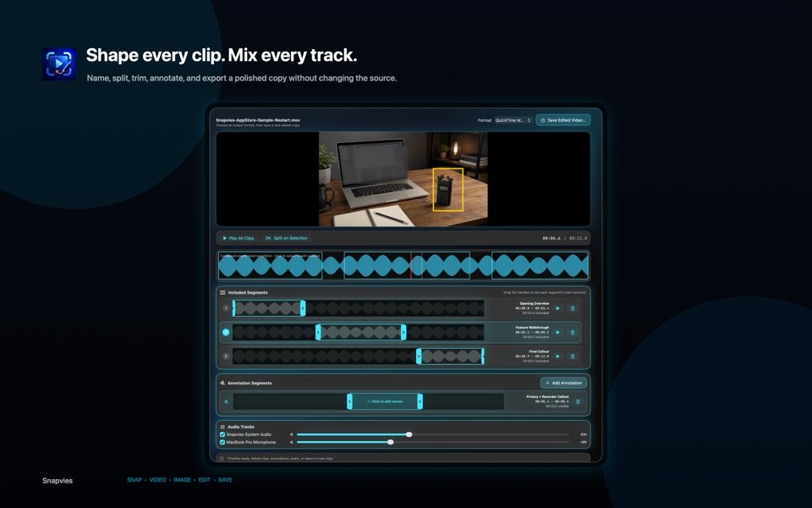This screenshot has width=812, height=508.
Task: Click Add Annotation button
Action: [x=563, y=383]
